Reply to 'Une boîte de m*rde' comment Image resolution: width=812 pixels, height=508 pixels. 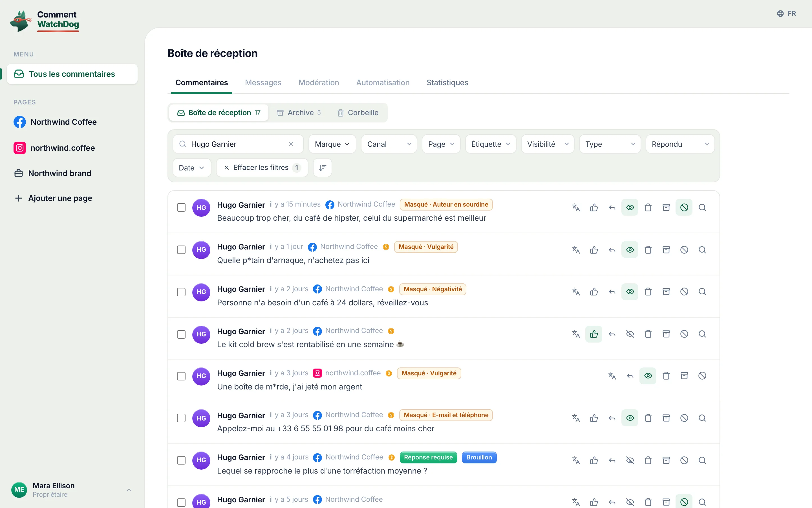[630, 376]
